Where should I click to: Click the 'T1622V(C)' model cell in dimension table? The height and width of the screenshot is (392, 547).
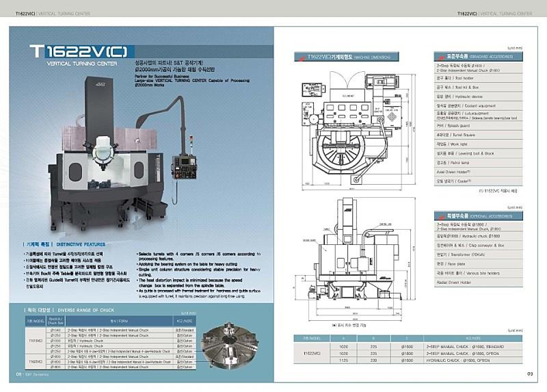coord(312,353)
